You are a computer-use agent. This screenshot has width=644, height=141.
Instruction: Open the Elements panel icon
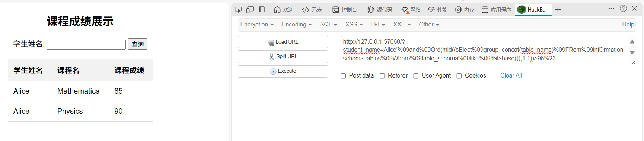point(312,10)
